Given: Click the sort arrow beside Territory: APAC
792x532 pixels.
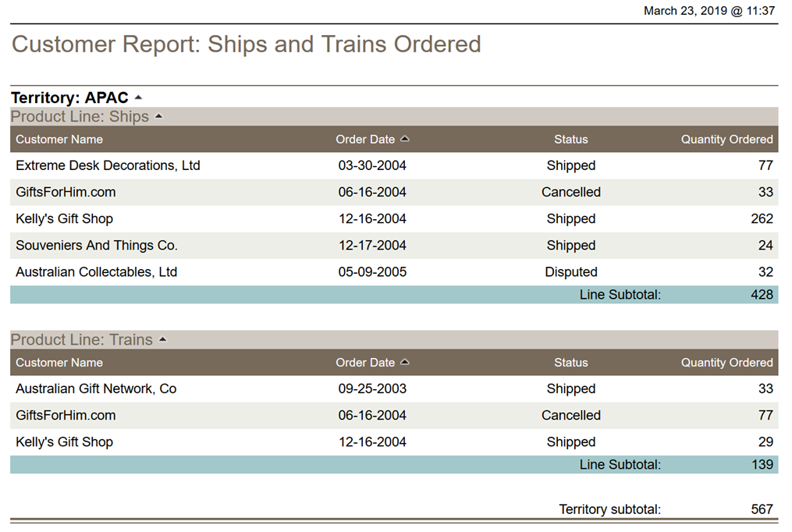Looking at the screenshot, I should tap(138, 98).
